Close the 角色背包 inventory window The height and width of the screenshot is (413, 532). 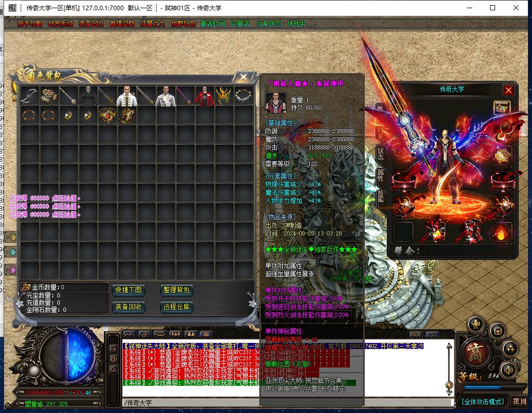(x=243, y=77)
